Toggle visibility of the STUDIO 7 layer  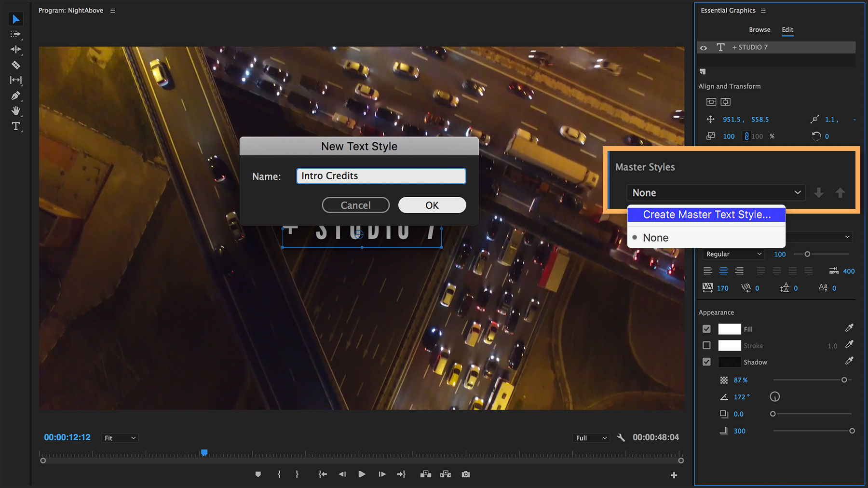point(704,47)
